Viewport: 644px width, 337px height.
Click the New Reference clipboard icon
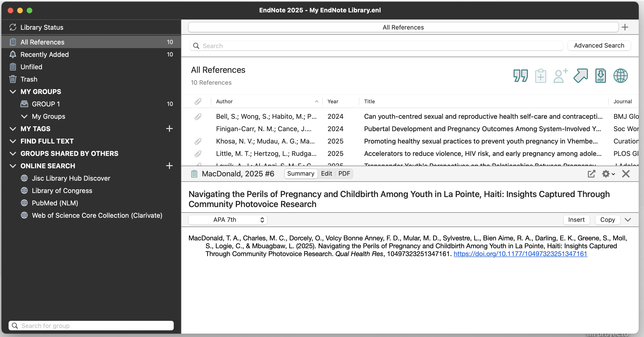pyautogui.click(x=540, y=75)
